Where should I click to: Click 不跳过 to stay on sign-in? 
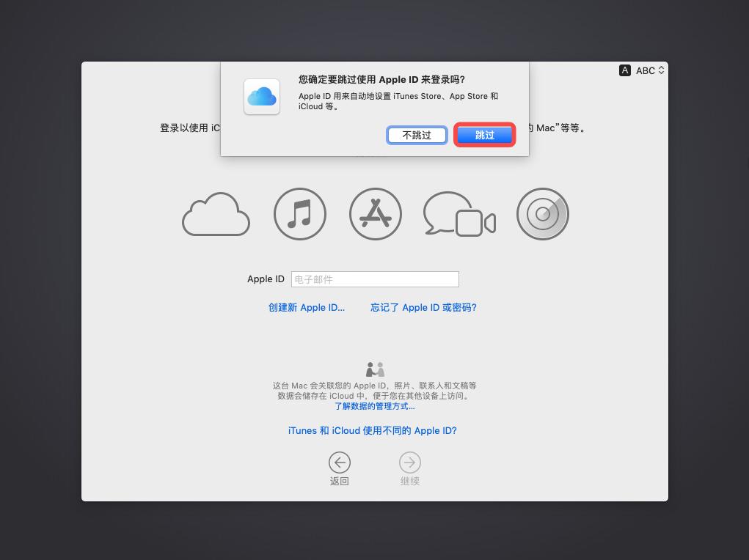click(417, 135)
